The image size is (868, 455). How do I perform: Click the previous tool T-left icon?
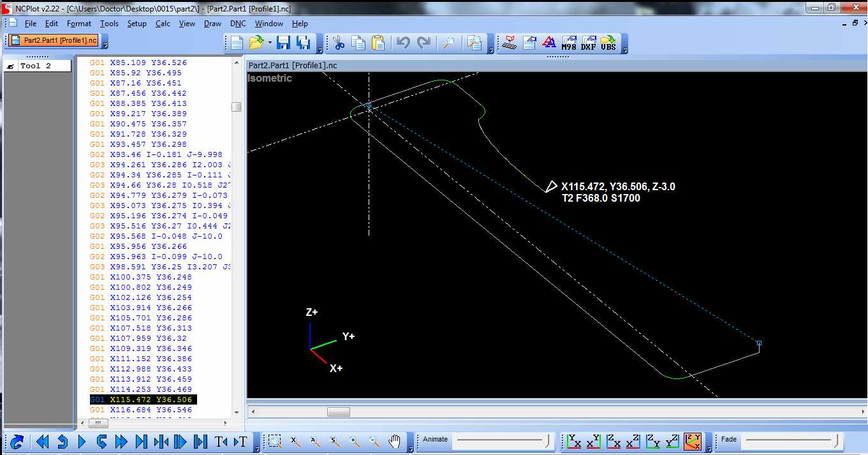221,442
